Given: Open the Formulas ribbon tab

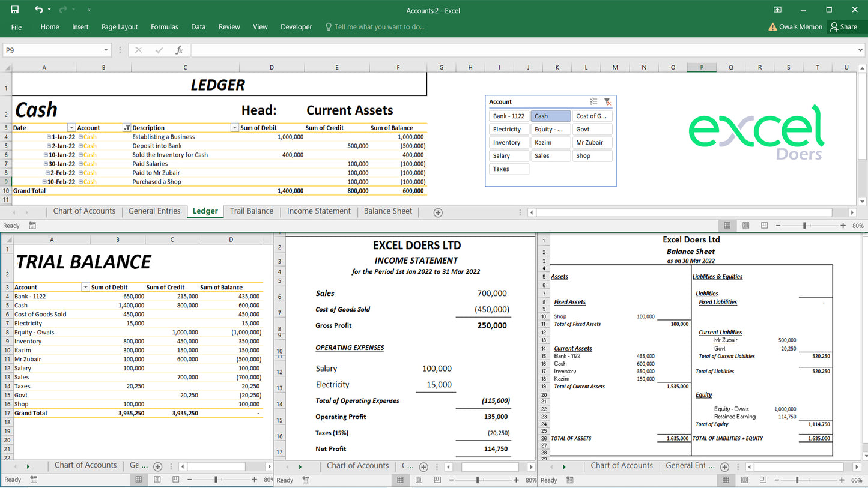Looking at the screenshot, I should click(164, 27).
